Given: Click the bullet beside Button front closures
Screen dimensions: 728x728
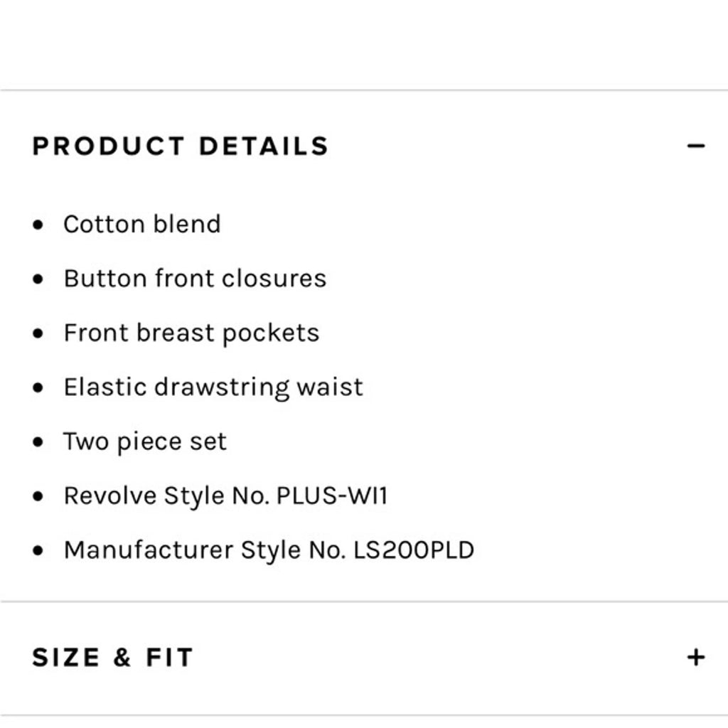Looking at the screenshot, I should click(38, 279).
